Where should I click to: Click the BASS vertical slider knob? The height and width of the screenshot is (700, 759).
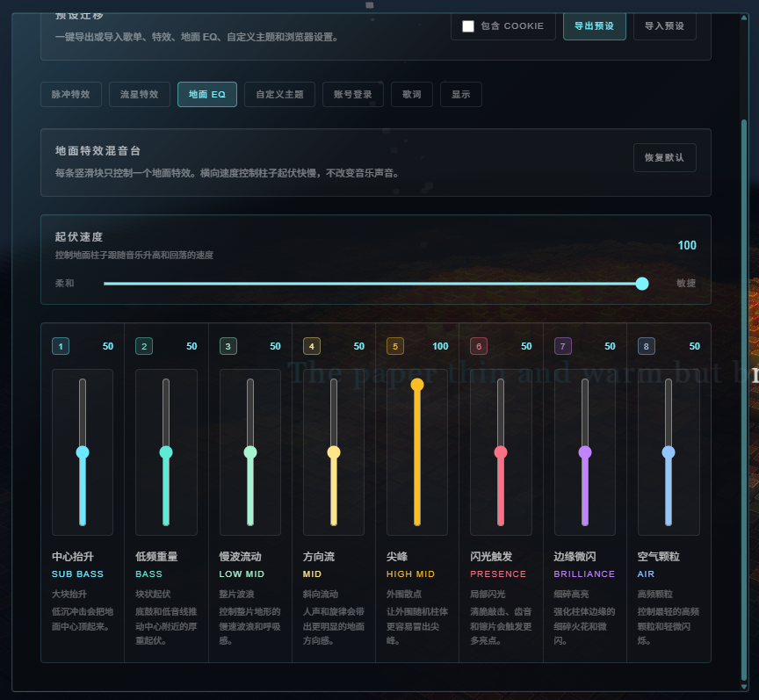(166, 452)
